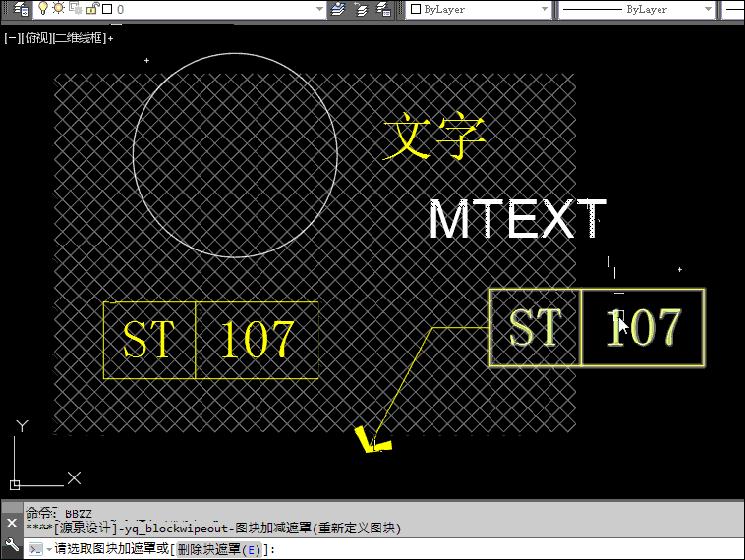The height and width of the screenshot is (560, 745).
Task: Click the Layer Previous icon
Action: click(x=361, y=9)
